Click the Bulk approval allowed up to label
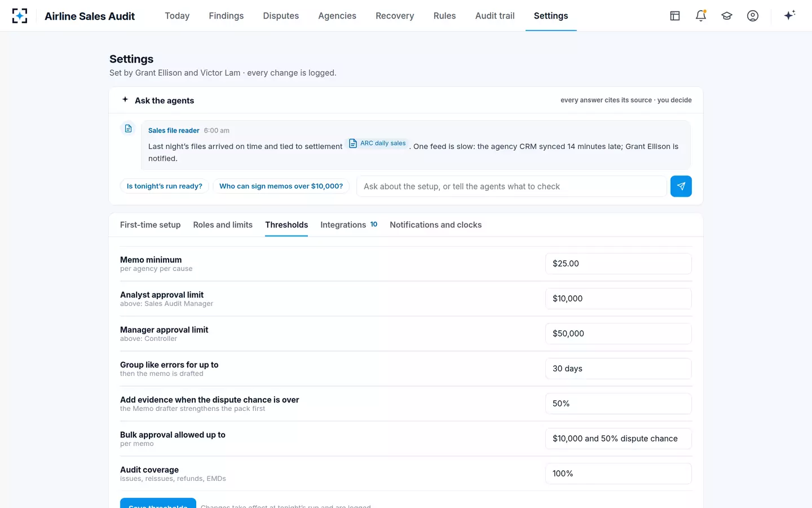Screen dimensions: 812x508 point(173,435)
